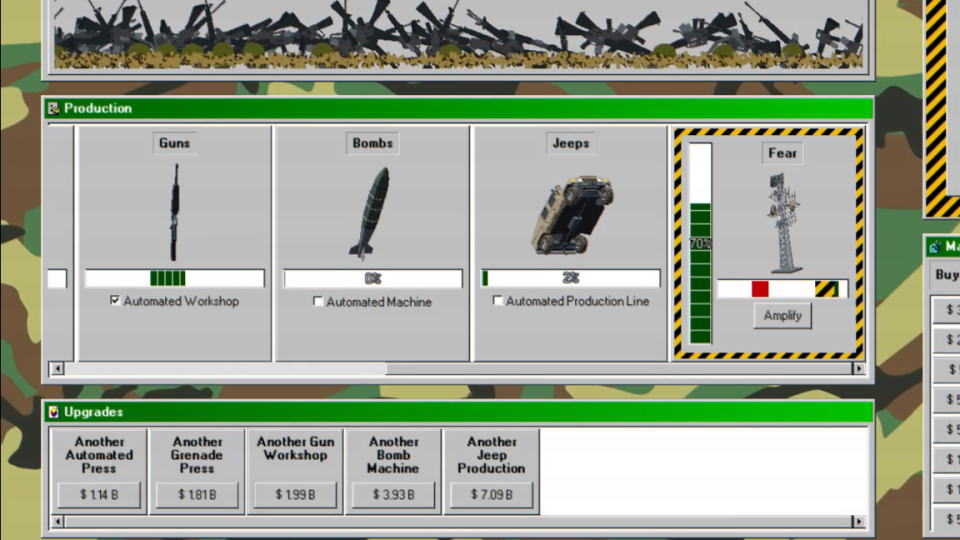Disable the Automated Workshop checkbox
The width and height of the screenshot is (960, 540).
click(116, 301)
